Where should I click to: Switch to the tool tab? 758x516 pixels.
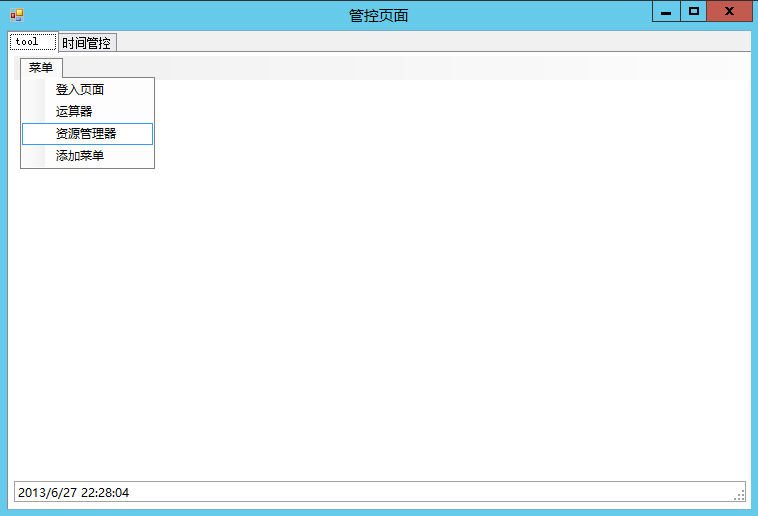[33, 42]
